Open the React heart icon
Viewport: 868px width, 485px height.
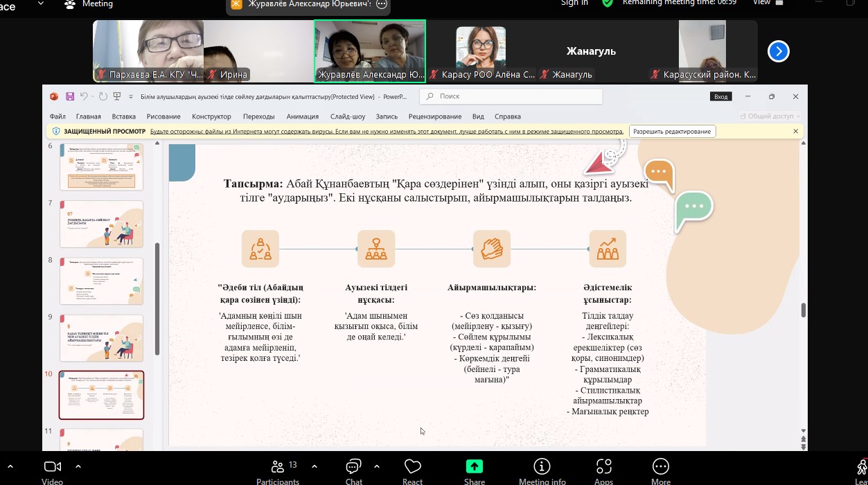coord(413,466)
